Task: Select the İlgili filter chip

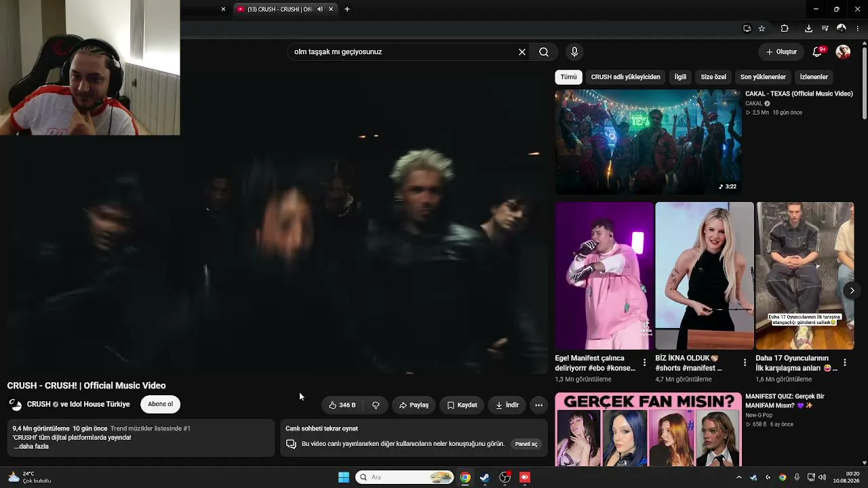Action: tap(680, 77)
